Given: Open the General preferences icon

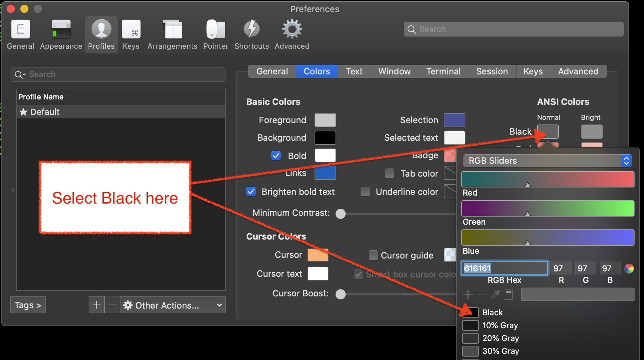Looking at the screenshot, I should pos(20,34).
